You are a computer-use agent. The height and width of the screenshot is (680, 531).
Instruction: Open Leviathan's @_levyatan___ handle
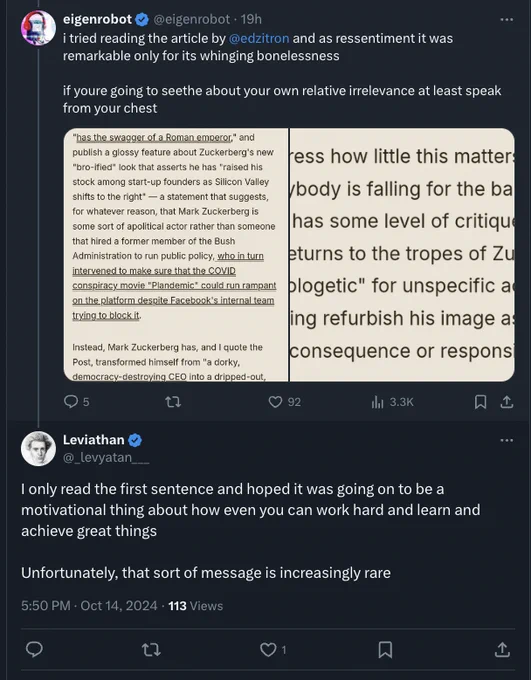point(106,458)
